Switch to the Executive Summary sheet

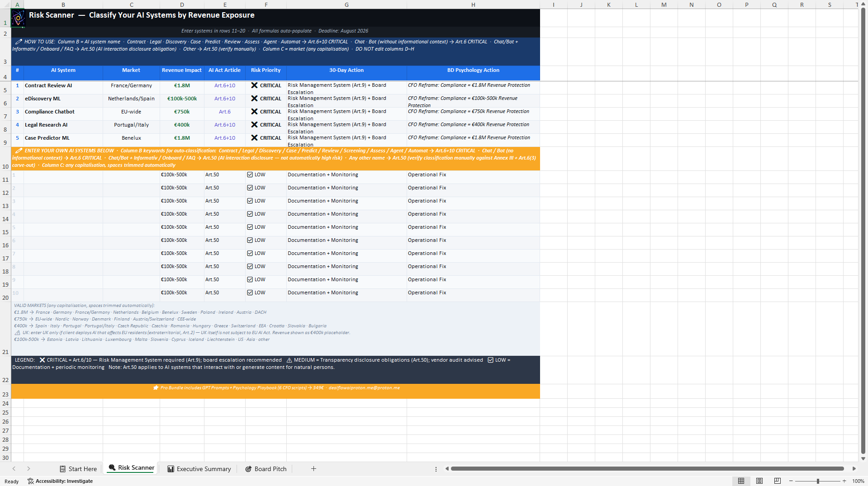[199, 469]
